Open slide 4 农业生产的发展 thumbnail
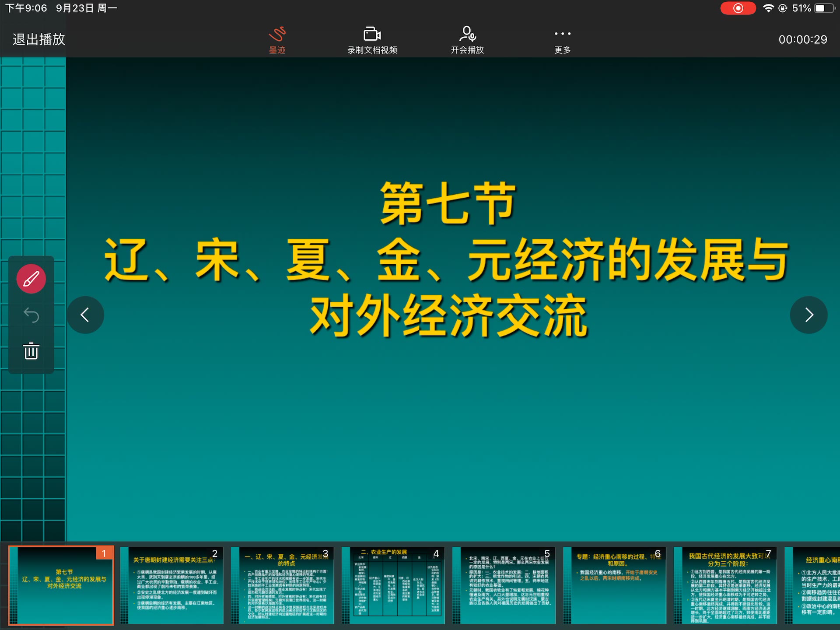The height and width of the screenshot is (630, 840). (x=393, y=585)
